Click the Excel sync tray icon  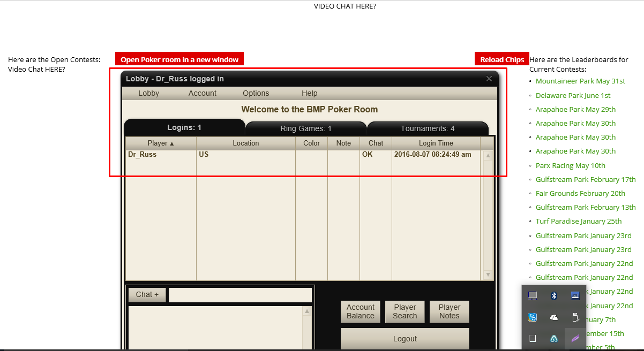pyautogui.click(x=531, y=317)
